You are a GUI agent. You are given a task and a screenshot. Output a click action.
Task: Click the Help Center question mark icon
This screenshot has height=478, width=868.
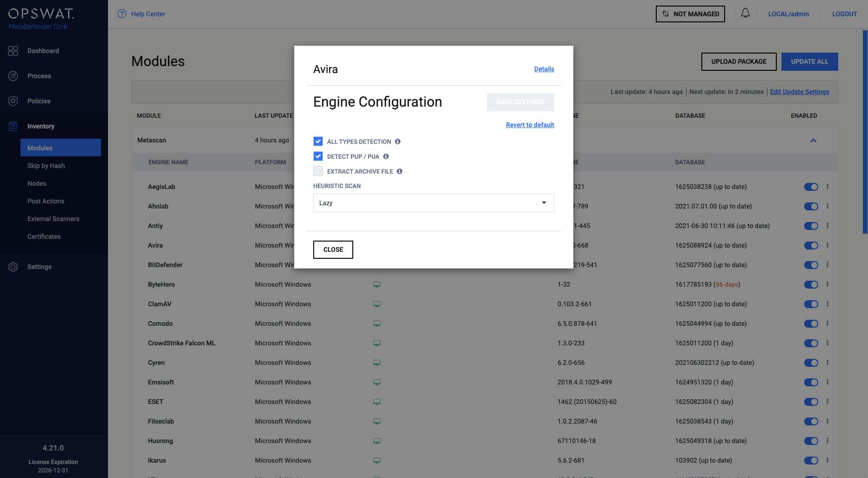tap(122, 14)
